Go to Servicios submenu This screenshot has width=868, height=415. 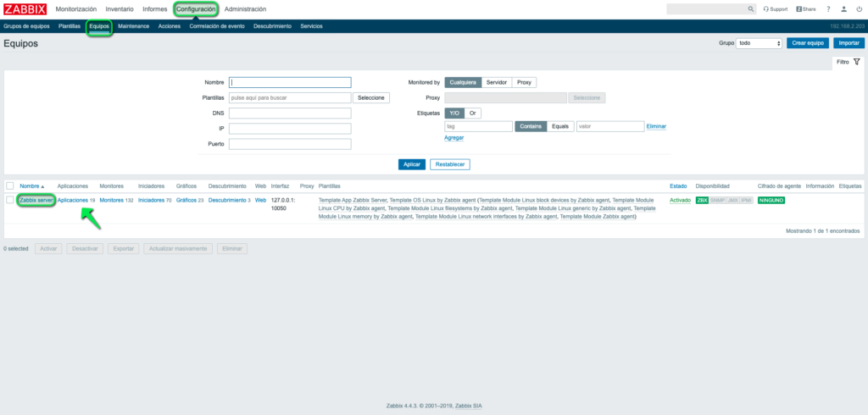[x=311, y=26]
